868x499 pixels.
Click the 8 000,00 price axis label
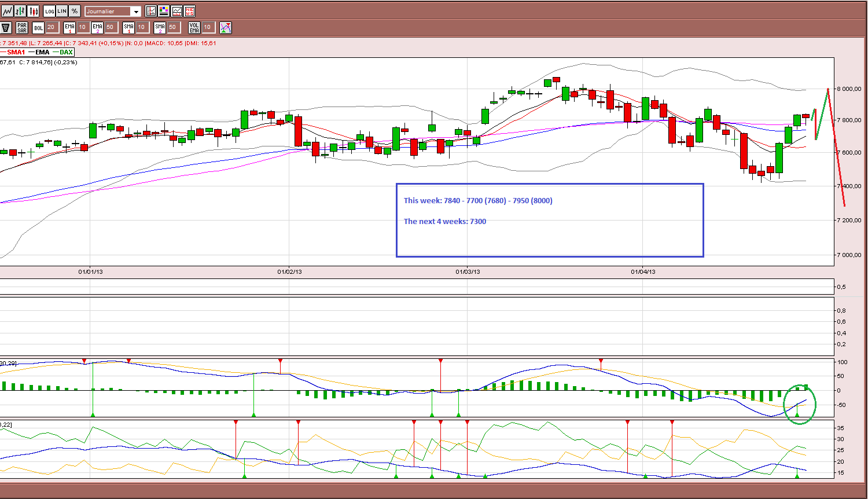[x=849, y=89]
